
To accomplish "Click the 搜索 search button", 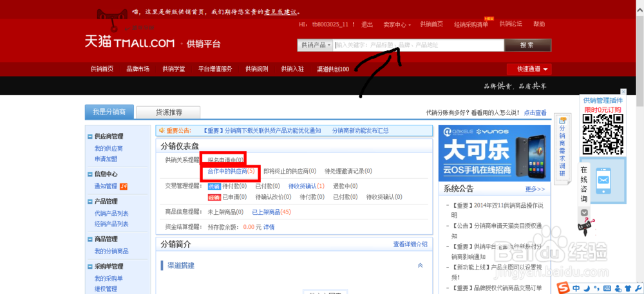I will pyautogui.click(x=528, y=45).
